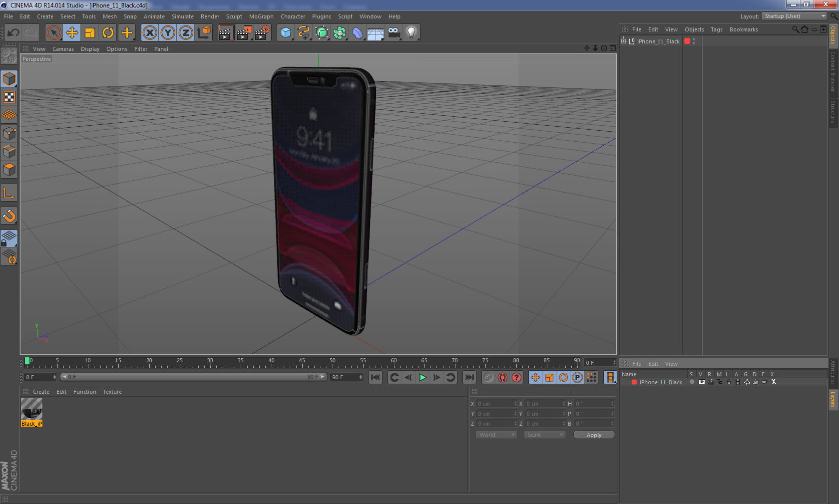Switch to Texture mode
This screenshot has height=504, width=839.
tap(9, 97)
